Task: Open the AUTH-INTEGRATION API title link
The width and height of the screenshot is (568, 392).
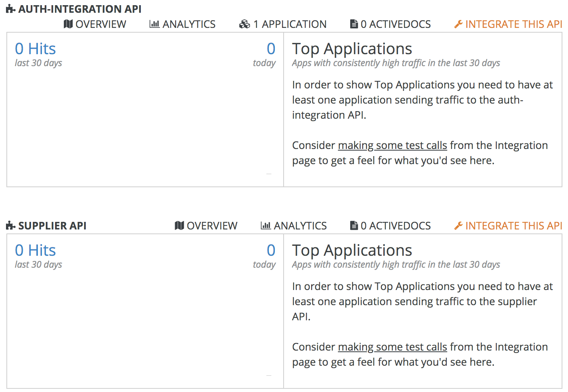Action: tap(80, 9)
